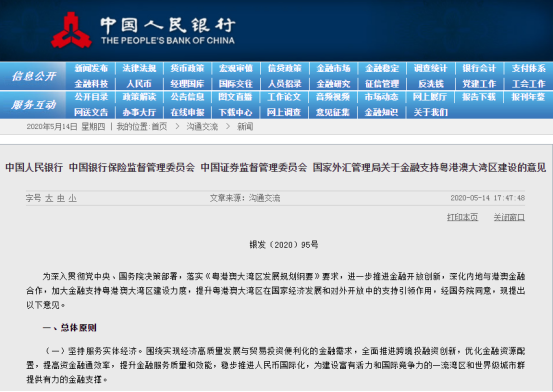Open 沟通交流 breadcrumb link
This screenshot has height=392, width=553.
coord(202,127)
